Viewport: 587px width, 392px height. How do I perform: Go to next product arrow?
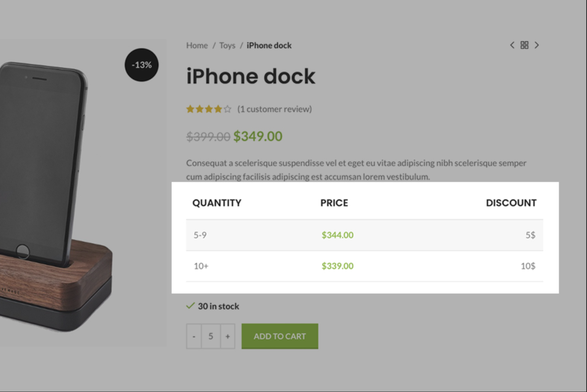pyautogui.click(x=537, y=45)
